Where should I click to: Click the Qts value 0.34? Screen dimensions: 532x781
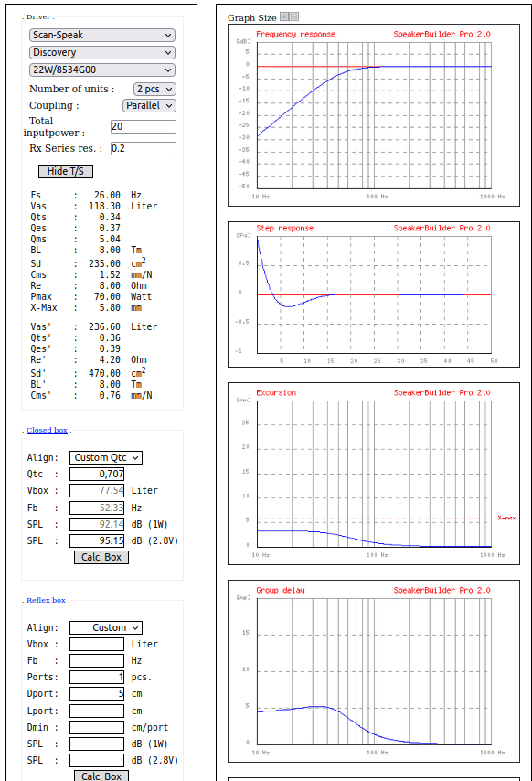(x=110, y=217)
